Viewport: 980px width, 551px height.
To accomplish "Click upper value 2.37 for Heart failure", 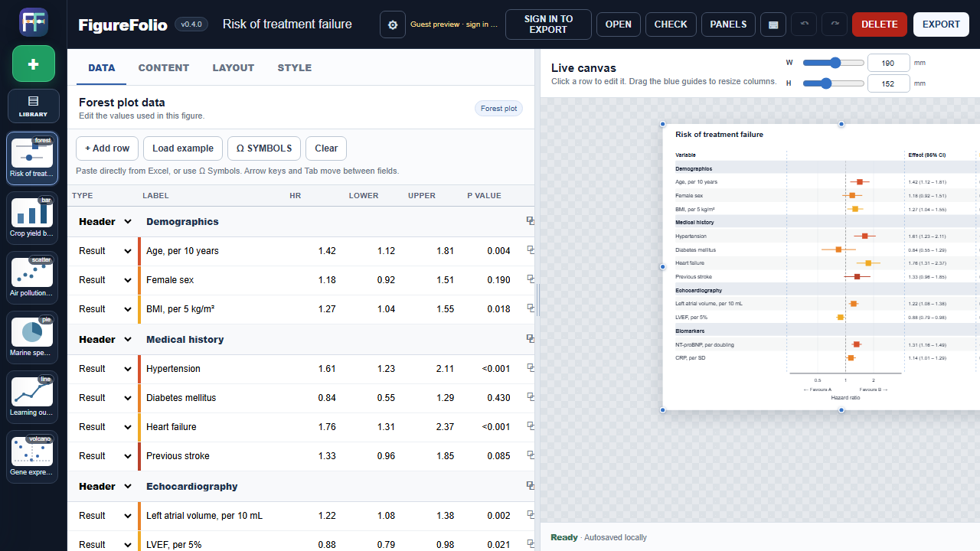I will click(433, 427).
